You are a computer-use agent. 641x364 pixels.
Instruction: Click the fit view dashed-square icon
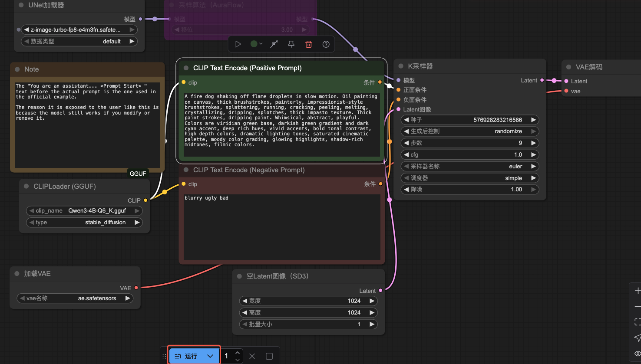pos(637,322)
